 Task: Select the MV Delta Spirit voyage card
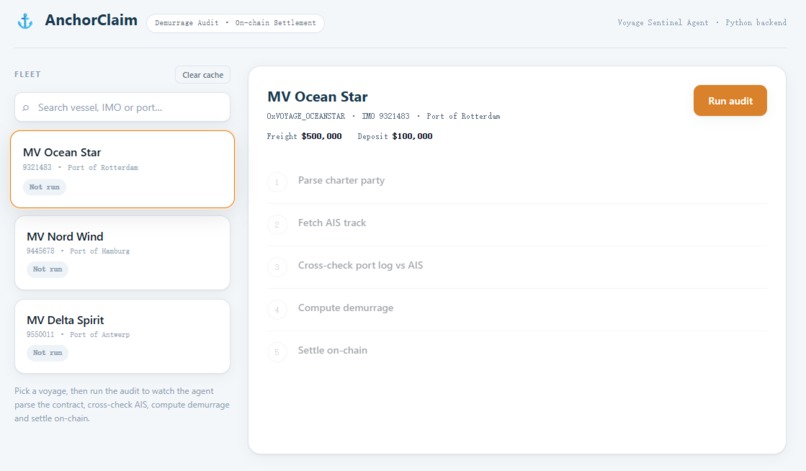click(x=122, y=337)
